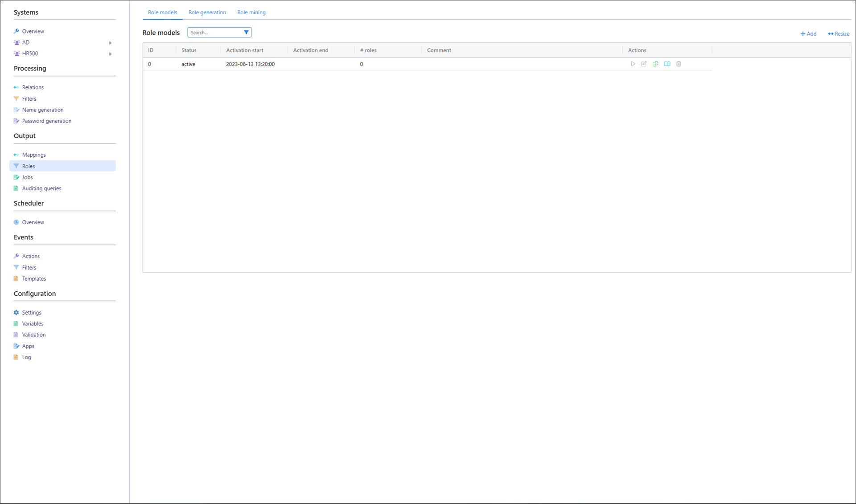Expand the AD system arrow
Viewport: 856px width, 504px height.
click(x=110, y=43)
